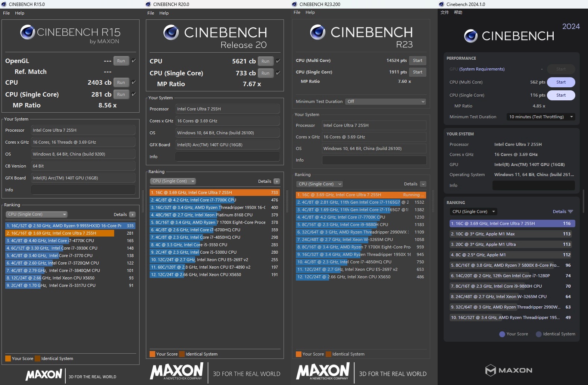Screen dimensions: 588x385
Task: Toggle the R15 CPU test checkmark
Action: 134,82
